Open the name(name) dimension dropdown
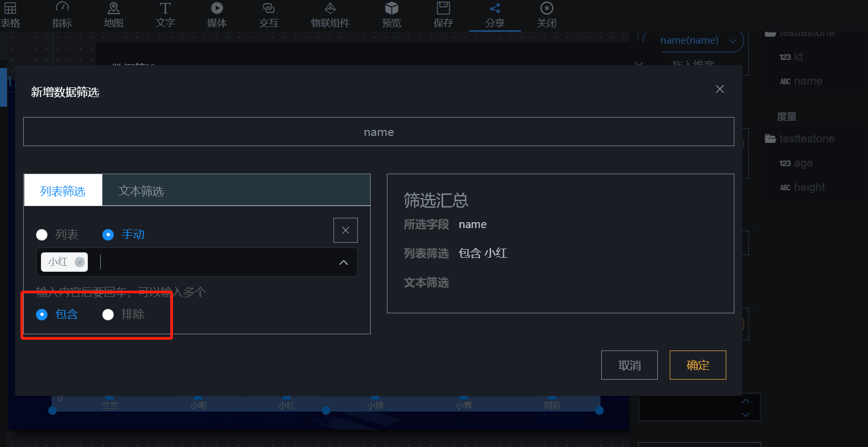Image resolution: width=868 pixels, height=447 pixels. tap(698, 40)
